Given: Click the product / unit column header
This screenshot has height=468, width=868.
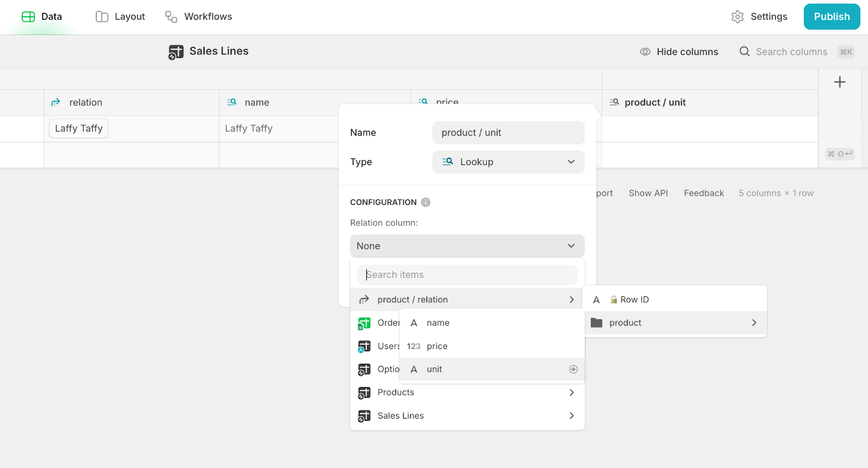Looking at the screenshot, I should click(710, 103).
